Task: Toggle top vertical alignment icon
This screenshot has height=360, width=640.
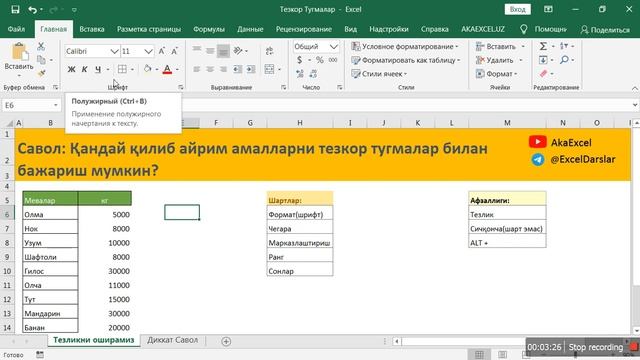Action: (197, 50)
